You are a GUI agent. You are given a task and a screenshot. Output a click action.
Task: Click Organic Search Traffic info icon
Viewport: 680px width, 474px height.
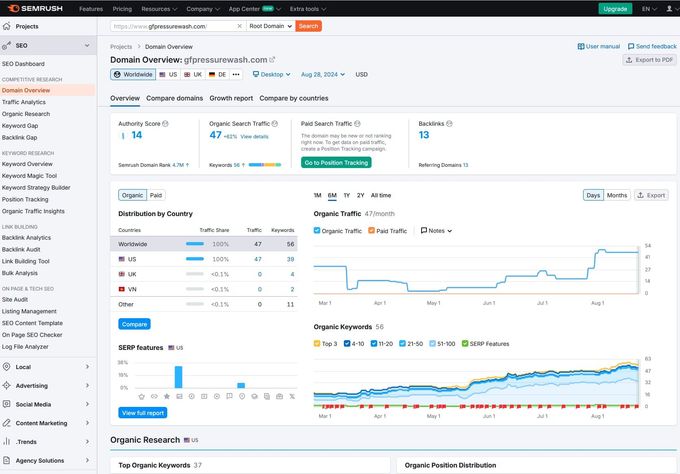(x=275, y=124)
